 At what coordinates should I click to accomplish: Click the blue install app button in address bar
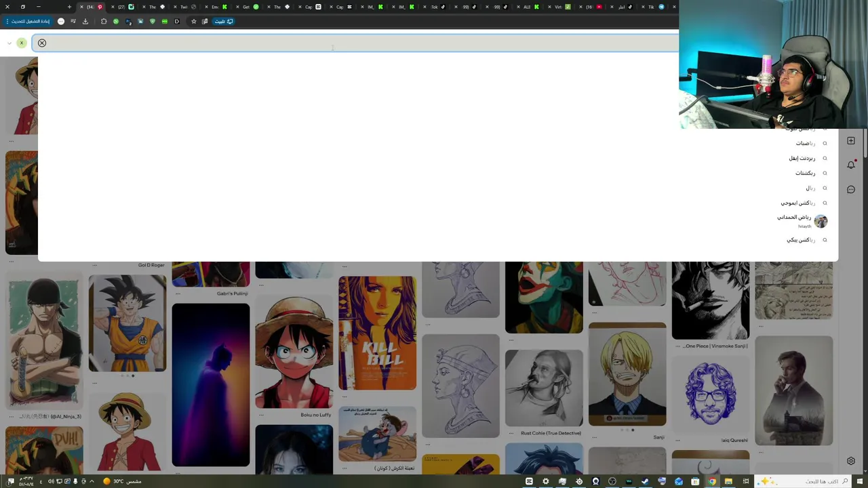224,21
